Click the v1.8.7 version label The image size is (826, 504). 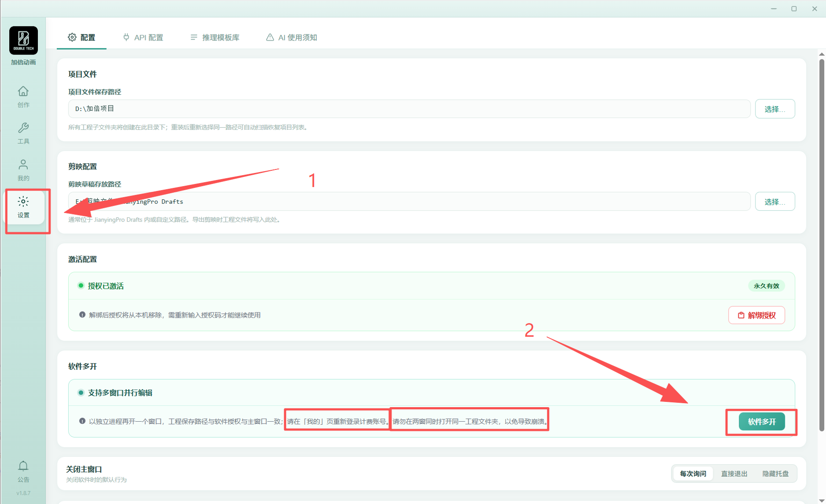coord(23,493)
